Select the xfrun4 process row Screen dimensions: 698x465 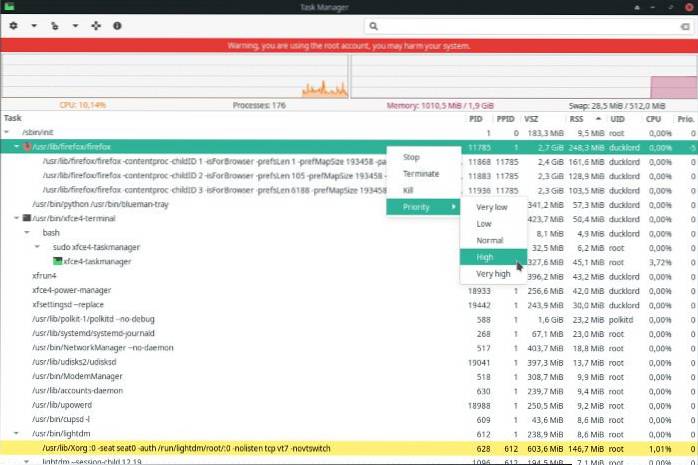coord(349,276)
